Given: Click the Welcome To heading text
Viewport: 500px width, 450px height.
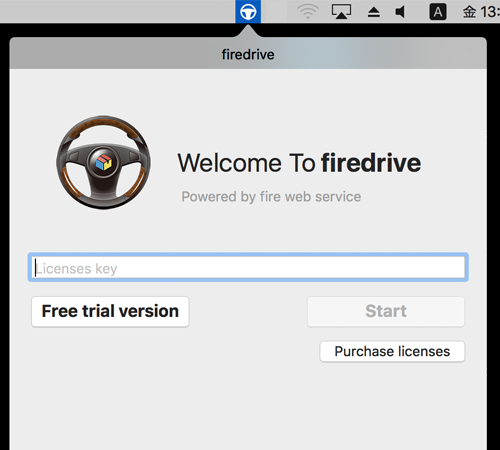Looking at the screenshot, I should pyautogui.click(x=246, y=163).
